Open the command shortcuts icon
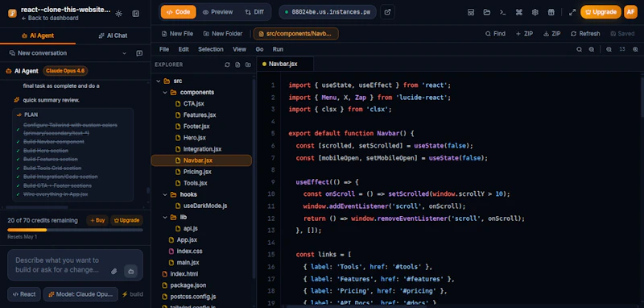 pyautogui.click(x=518, y=12)
